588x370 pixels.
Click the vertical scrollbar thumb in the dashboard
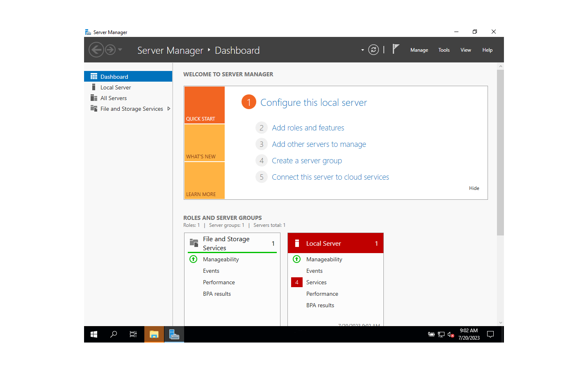[x=500, y=152]
